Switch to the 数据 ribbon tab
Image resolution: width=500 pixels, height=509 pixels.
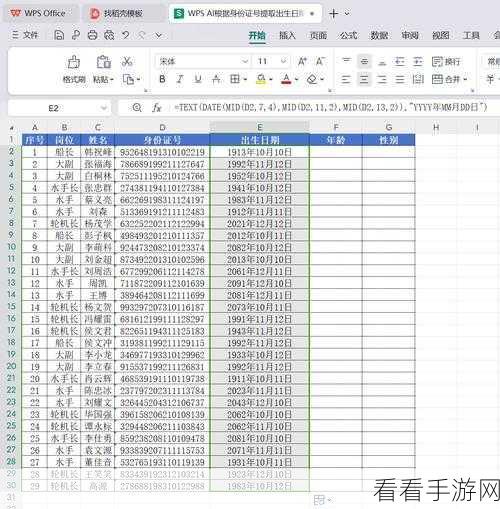click(379, 35)
